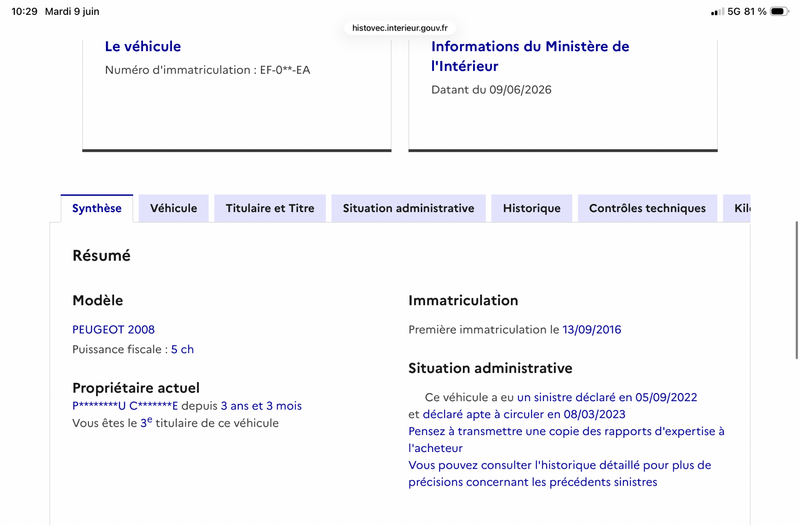This screenshot has width=800, height=525.
Task: Open the Contrôles techniques tab
Action: pyautogui.click(x=647, y=208)
